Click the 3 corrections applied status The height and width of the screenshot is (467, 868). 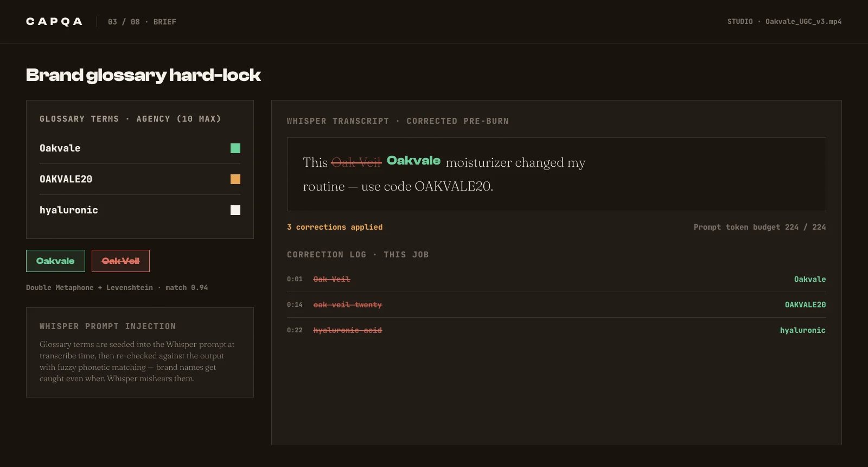pyautogui.click(x=335, y=227)
